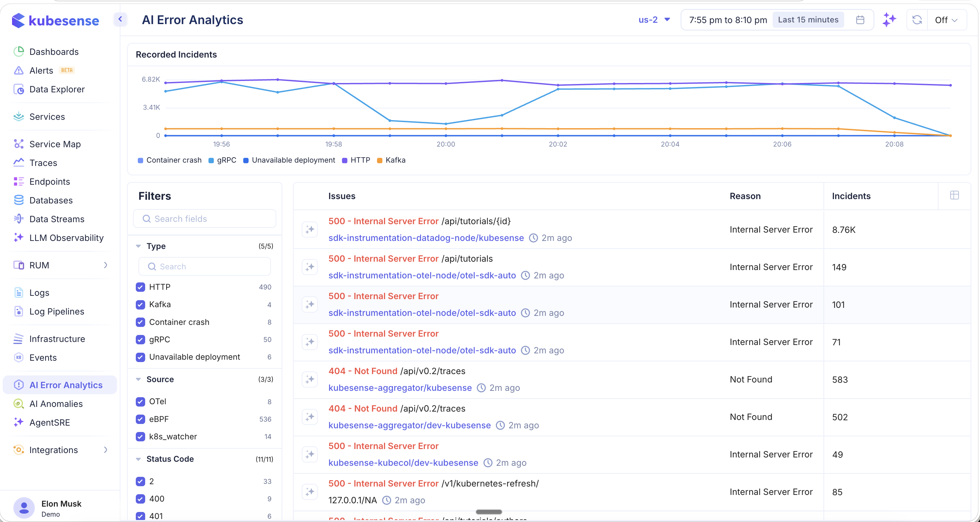Uncheck the HTTP type filter
980x522 pixels.
pyautogui.click(x=140, y=287)
